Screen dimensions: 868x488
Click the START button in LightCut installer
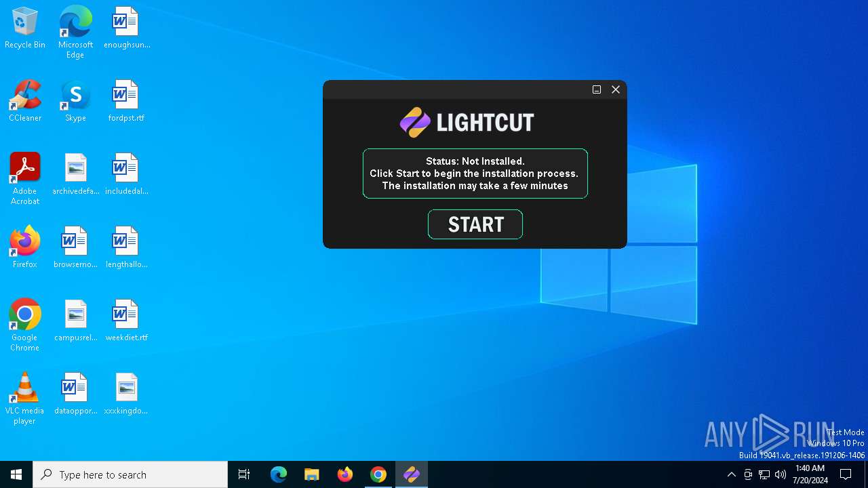[x=475, y=224]
